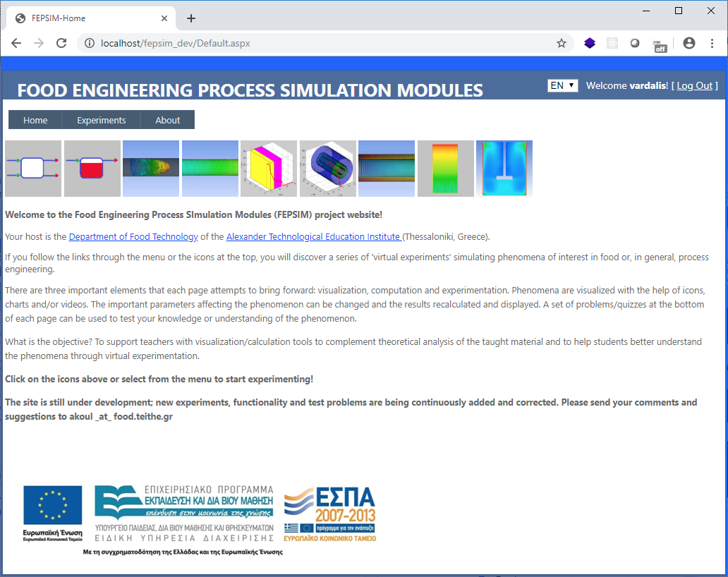Screen dimensions: 728x577
Task: Switch to the About page from navigation
Action: [167, 120]
